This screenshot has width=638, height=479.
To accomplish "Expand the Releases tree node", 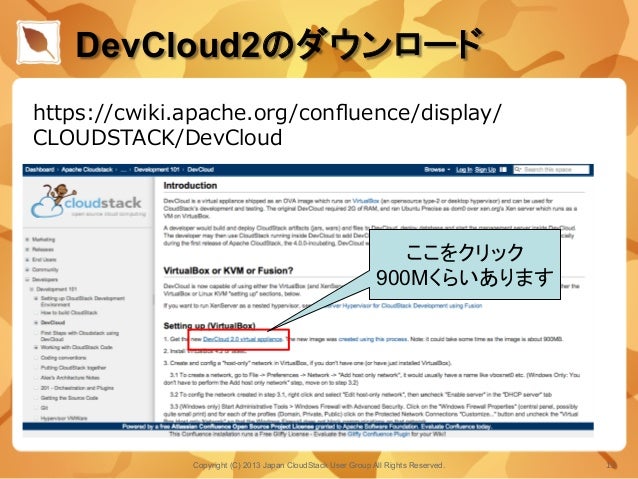I will (x=27, y=249).
